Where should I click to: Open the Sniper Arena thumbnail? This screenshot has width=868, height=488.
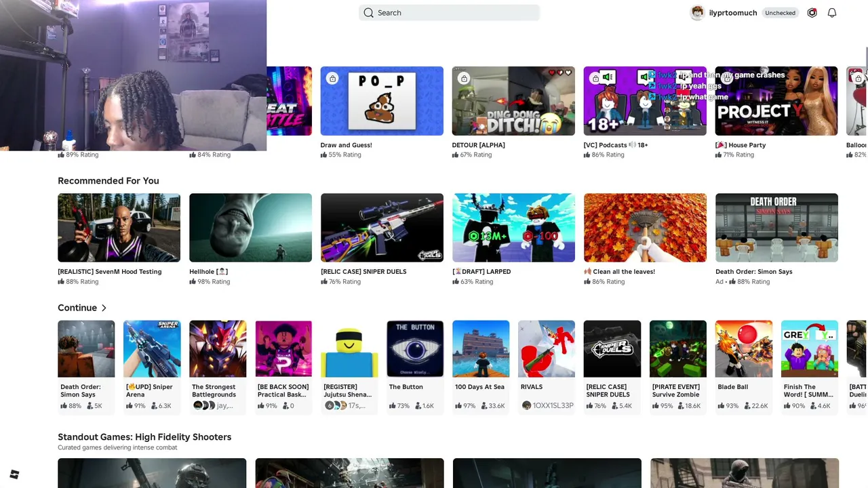tap(152, 349)
